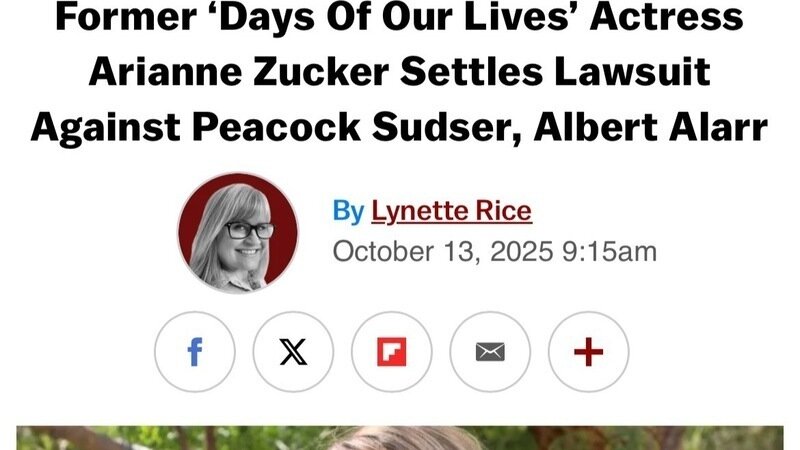Click the word 'Actress' in the headline

click(x=666, y=17)
